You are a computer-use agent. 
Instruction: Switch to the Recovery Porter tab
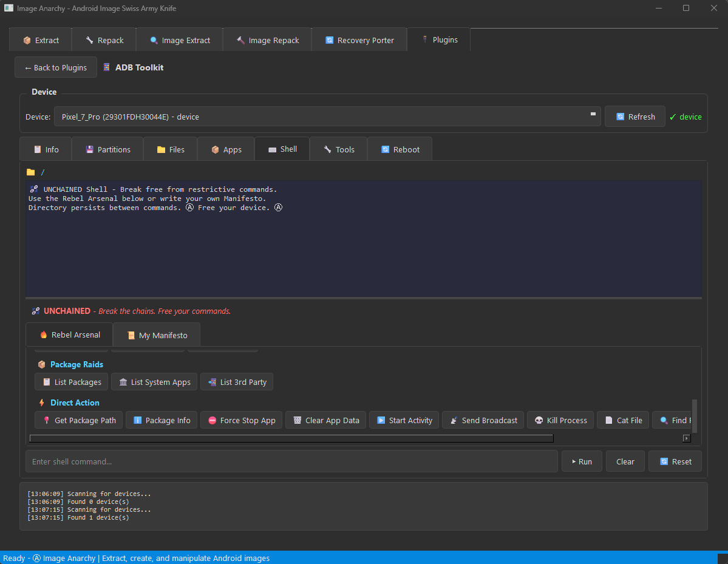coord(359,40)
